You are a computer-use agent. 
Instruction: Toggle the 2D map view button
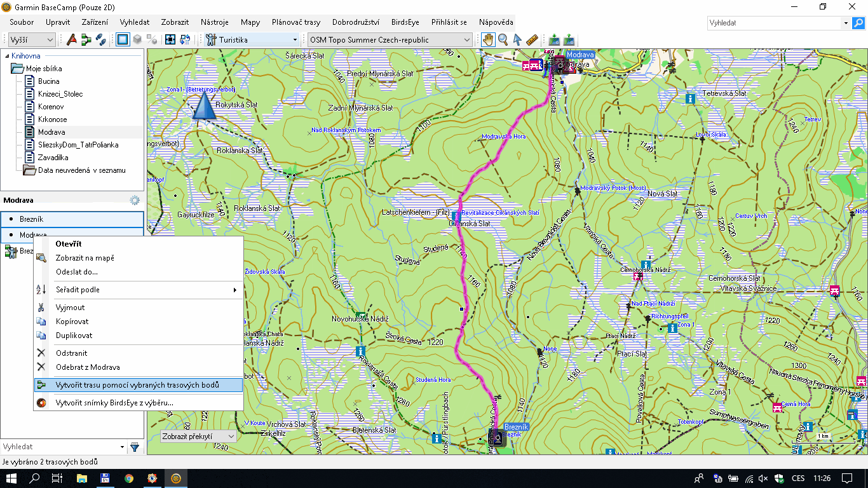click(x=123, y=39)
